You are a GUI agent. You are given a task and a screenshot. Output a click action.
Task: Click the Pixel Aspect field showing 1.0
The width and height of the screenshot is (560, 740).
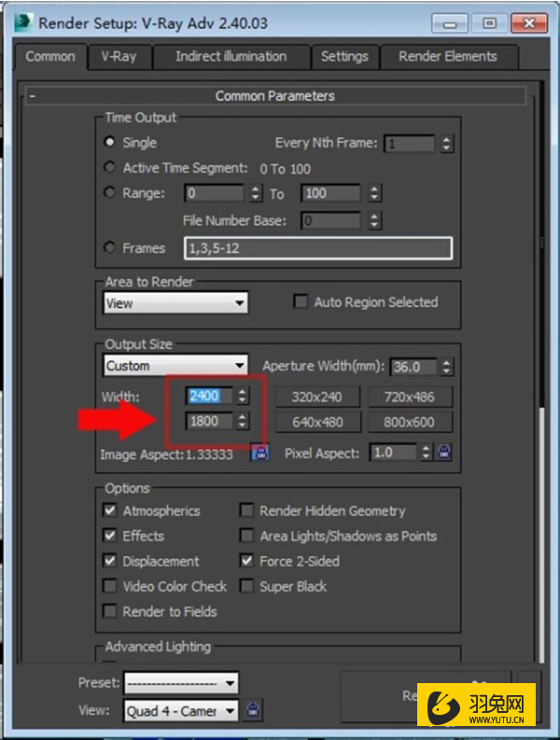click(394, 452)
